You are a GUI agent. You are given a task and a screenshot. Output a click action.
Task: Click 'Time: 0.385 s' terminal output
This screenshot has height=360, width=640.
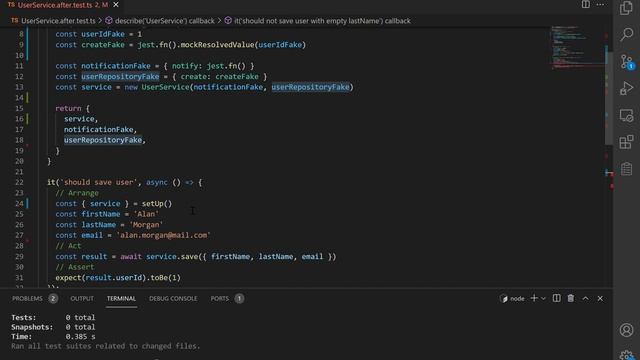(53, 336)
